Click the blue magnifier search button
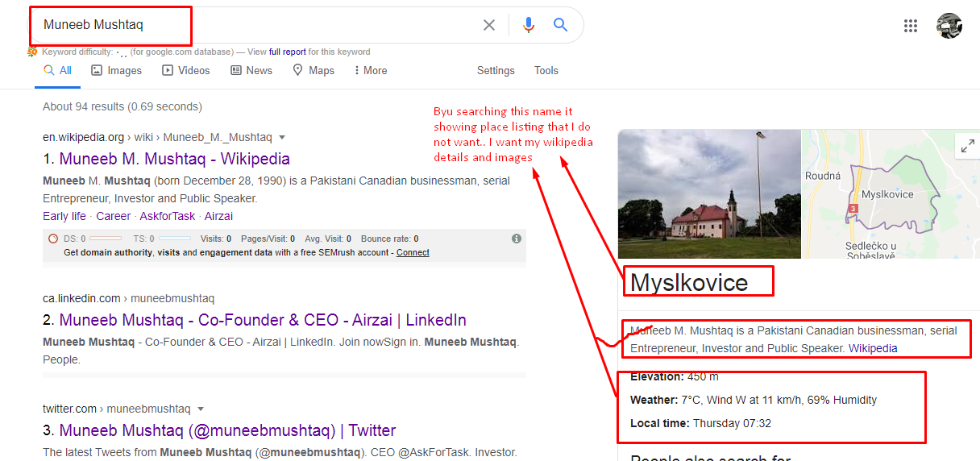Screen dimensions: 980x461 coord(561,25)
